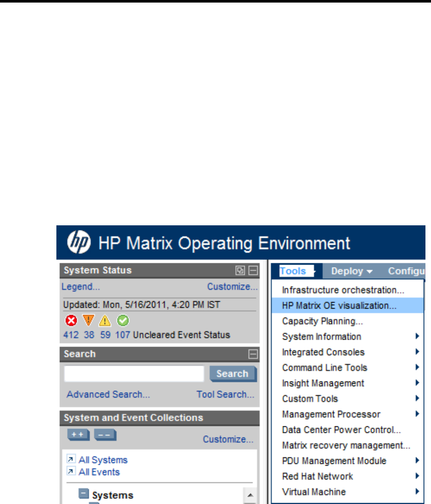Open the Configure menu
The width and height of the screenshot is (431, 504).
pos(407,271)
